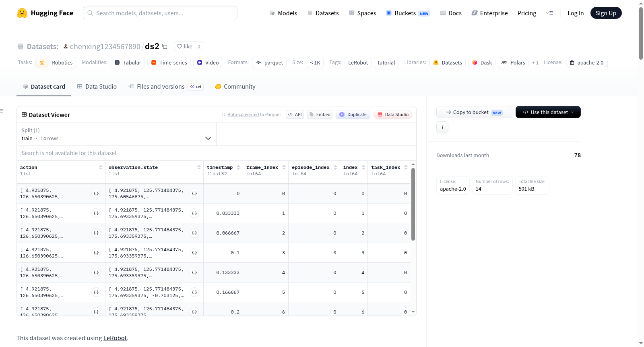Viewport: 644px width, 347px height.
Task: Click the Embed button
Action: [x=320, y=114]
